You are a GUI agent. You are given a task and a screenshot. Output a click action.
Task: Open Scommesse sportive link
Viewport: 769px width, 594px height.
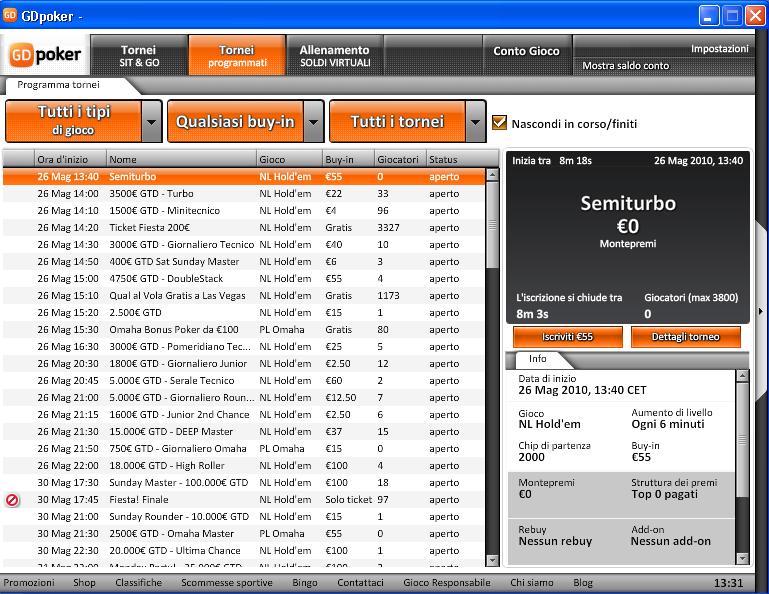(x=227, y=583)
